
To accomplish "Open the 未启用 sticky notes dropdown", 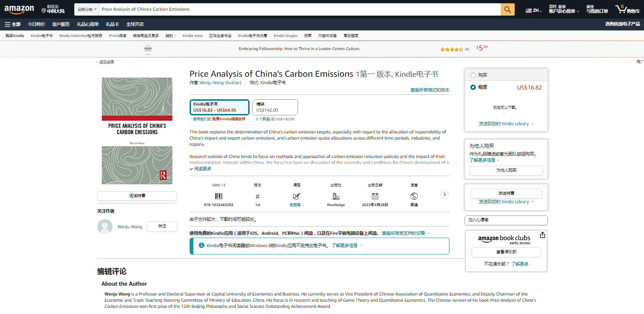I will pos(297,205).
